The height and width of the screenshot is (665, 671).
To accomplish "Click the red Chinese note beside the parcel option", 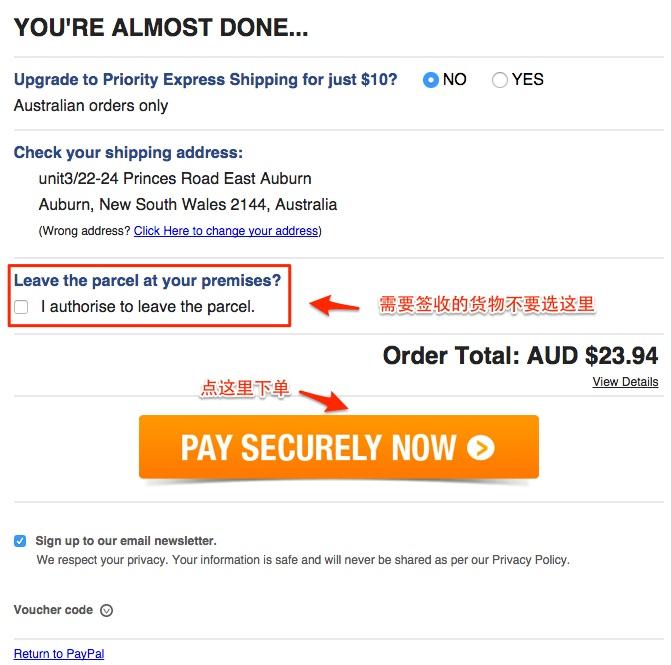I will click(487, 305).
